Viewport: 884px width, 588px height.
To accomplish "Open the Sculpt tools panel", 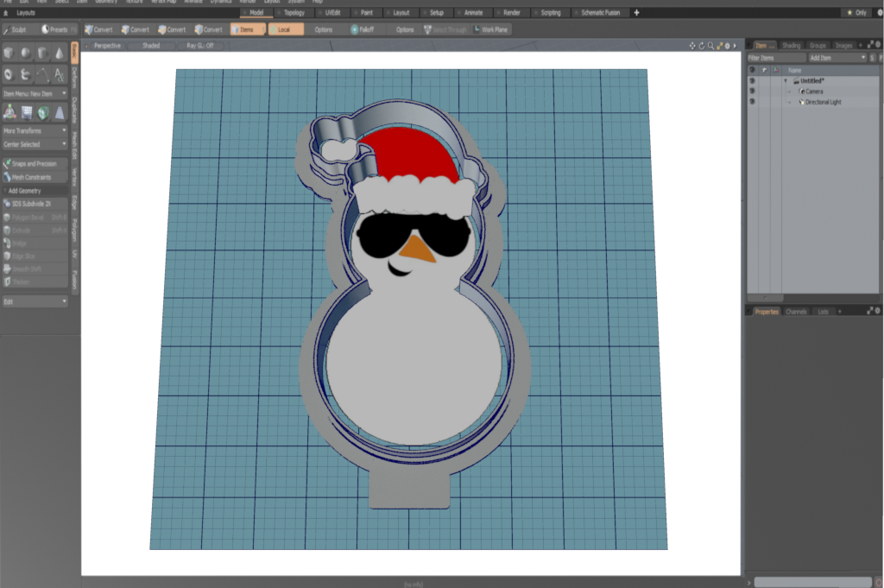I will tap(16, 28).
